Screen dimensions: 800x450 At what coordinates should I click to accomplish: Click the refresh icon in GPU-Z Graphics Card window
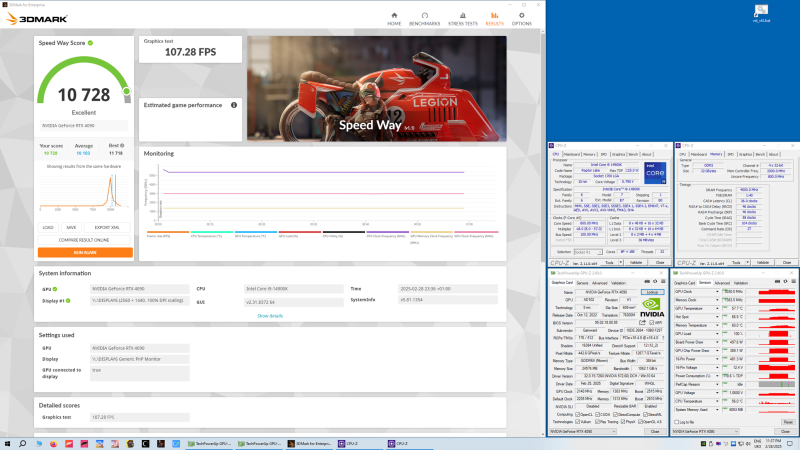point(655,281)
